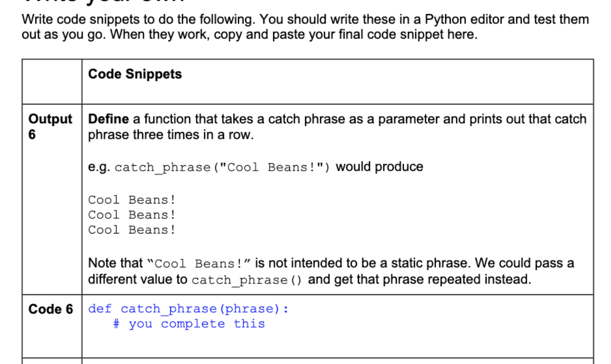This screenshot has width=611, height=364.
Task: Click the third 'Cool Beans!' output line
Action: point(132,230)
